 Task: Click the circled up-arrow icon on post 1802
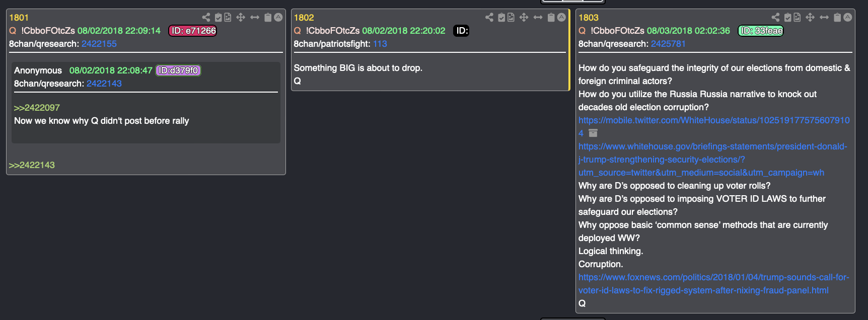coord(561,18)
